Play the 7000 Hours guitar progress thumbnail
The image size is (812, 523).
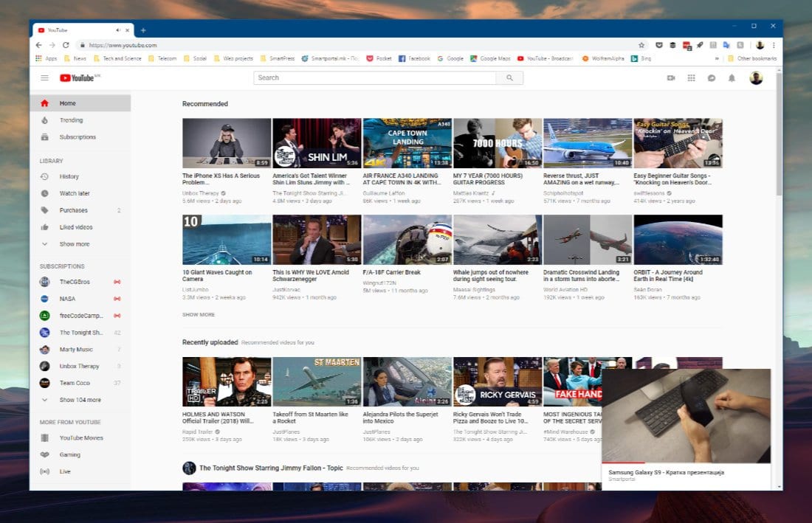[498, 143]
